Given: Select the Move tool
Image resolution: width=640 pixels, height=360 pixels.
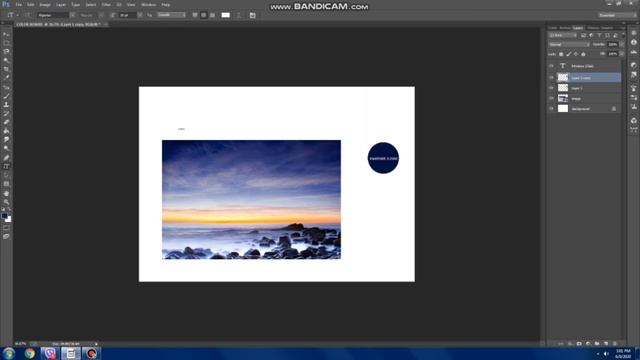Looking at the screenshot, I should [x=6, y=34].
